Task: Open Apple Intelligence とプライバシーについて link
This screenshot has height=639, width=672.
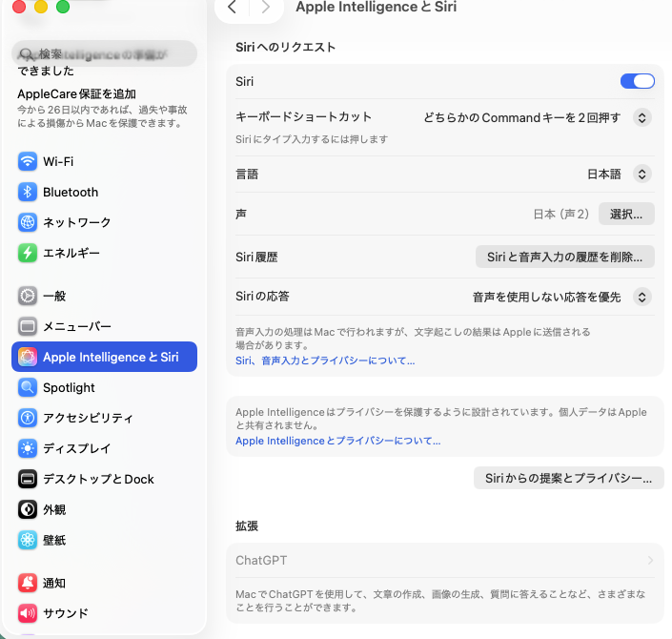Action: 337,441
